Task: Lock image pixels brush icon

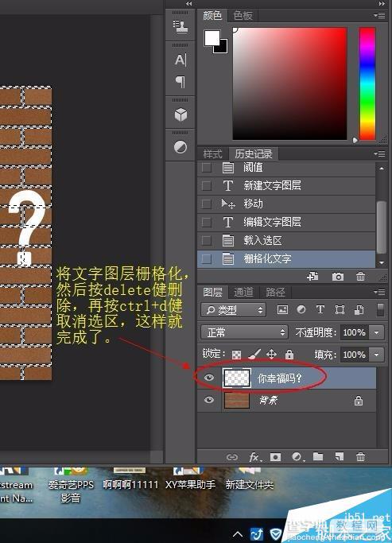Action: pos(254,354)
